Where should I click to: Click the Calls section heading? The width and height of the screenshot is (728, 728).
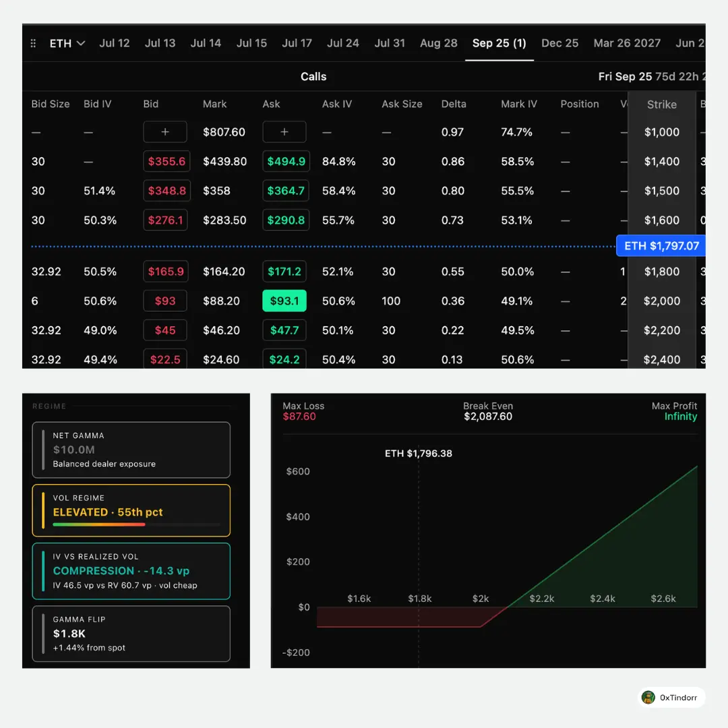(x=313, y=77)
